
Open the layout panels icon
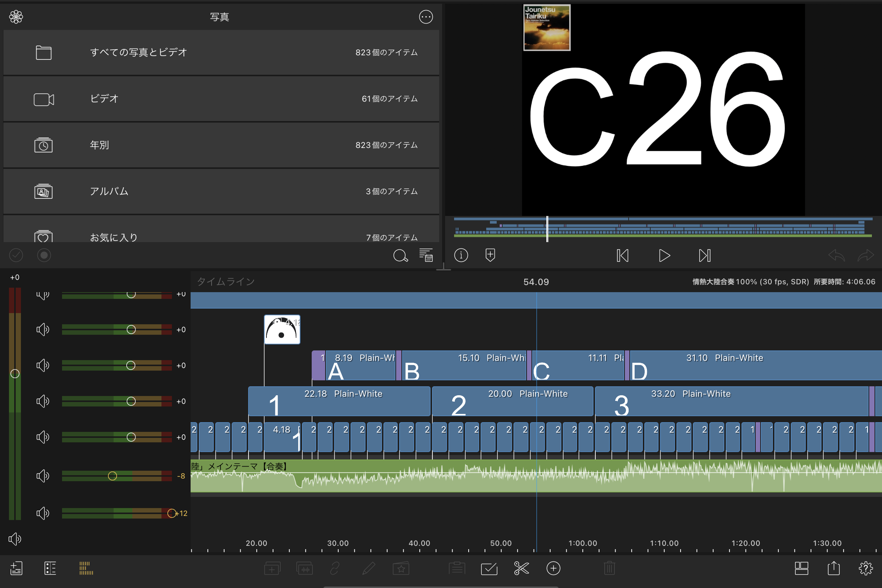[x=801, y=568]
